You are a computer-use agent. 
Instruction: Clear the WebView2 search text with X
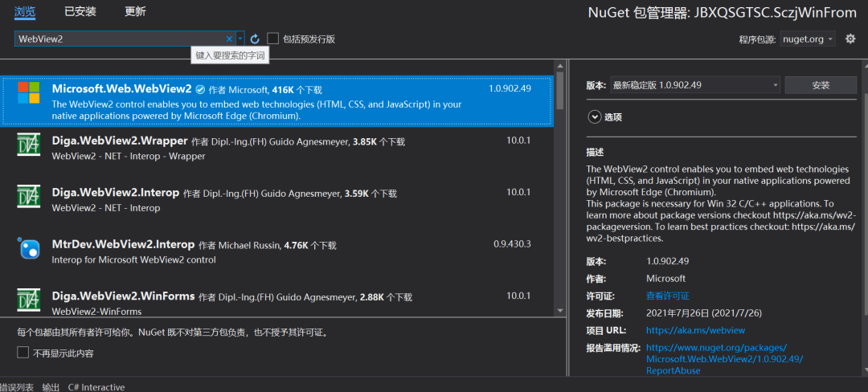(229, 39)
